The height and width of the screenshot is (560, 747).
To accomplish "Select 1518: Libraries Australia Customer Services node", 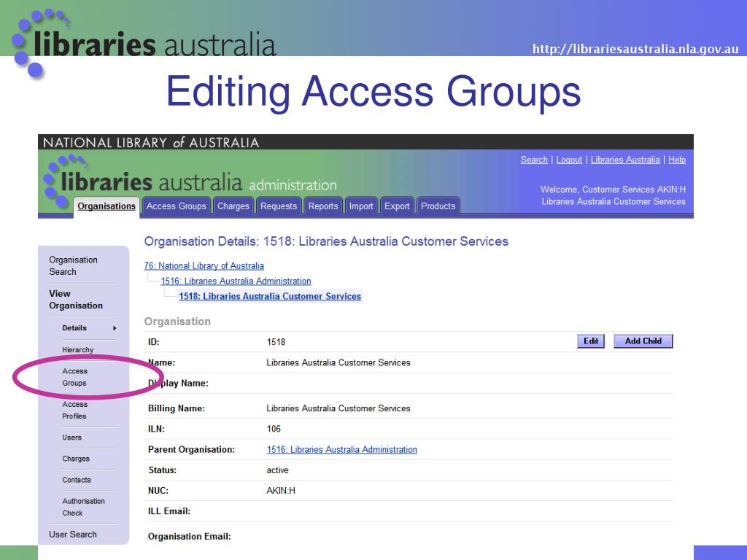I will pos(270,296).
